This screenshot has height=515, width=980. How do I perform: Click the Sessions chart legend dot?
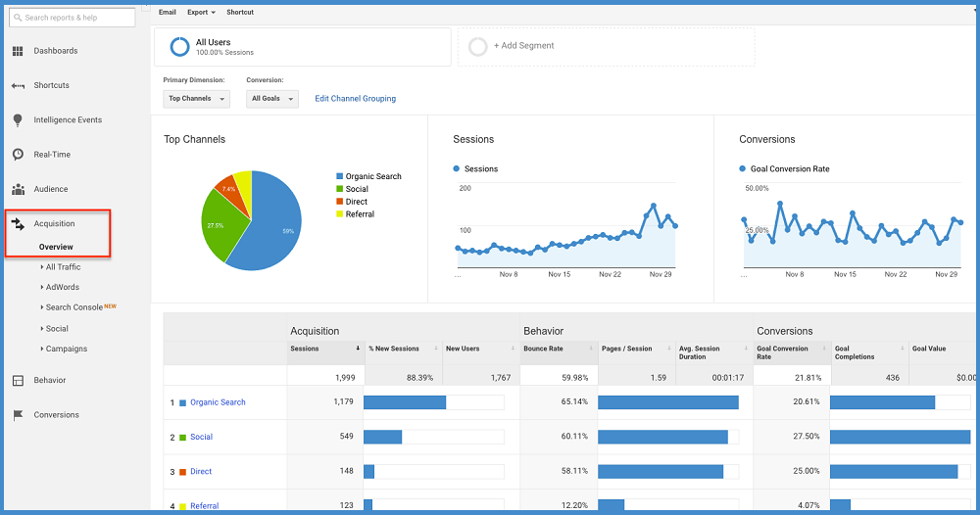457,168
